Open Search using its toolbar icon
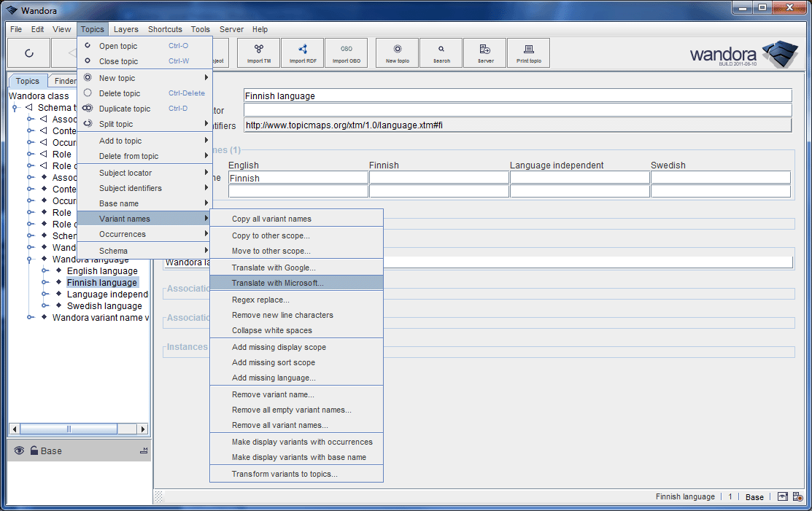Screen dimensions: 812x511 (x=441, y=52)
